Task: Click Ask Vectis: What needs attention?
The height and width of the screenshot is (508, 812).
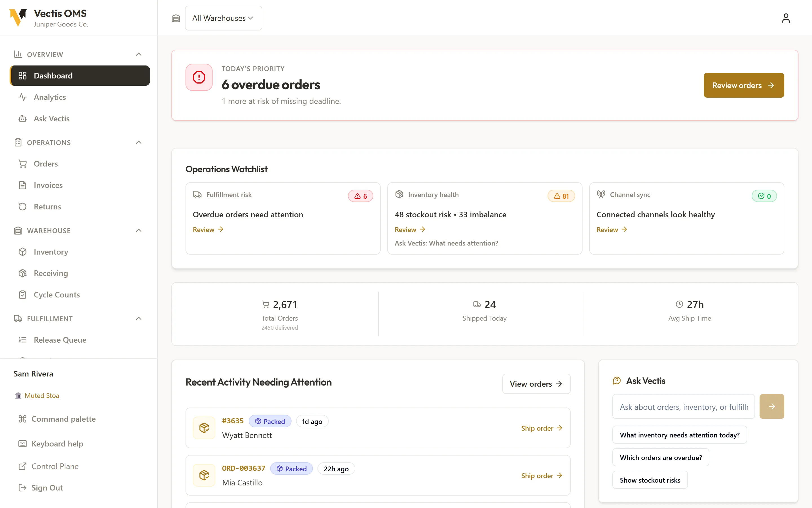Action: [x=446, y=243]
